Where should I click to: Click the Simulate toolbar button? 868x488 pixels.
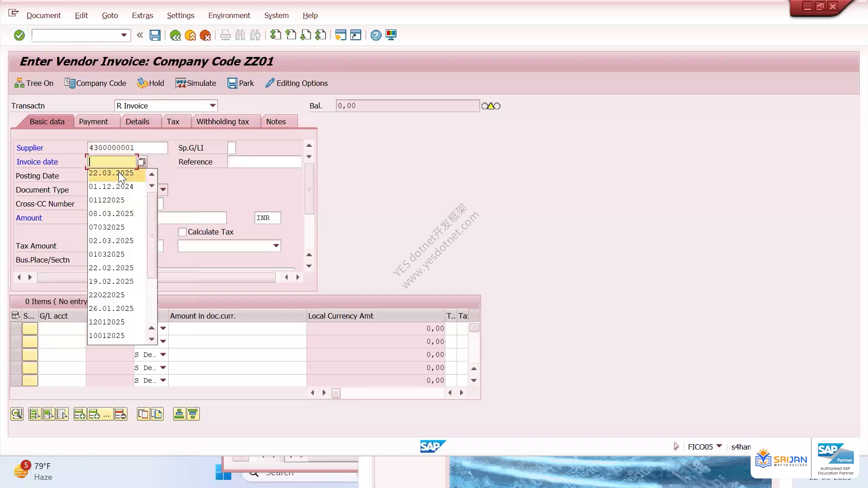click(196, 83)
